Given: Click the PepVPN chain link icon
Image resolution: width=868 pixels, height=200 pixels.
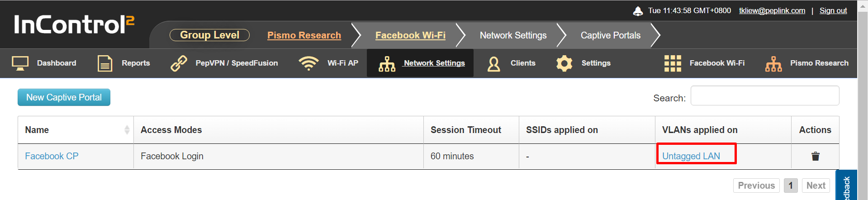Looking at the screenshot, I should tap(179, 63).
